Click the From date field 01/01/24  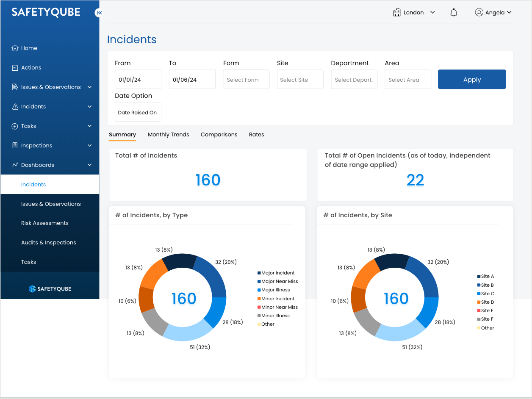(x=138, y=79)
